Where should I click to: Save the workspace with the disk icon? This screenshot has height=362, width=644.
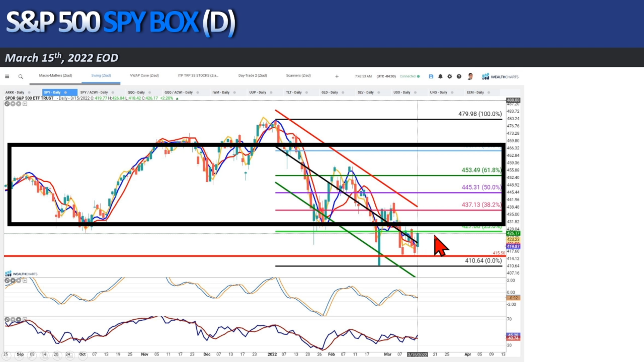click(431, 76)
